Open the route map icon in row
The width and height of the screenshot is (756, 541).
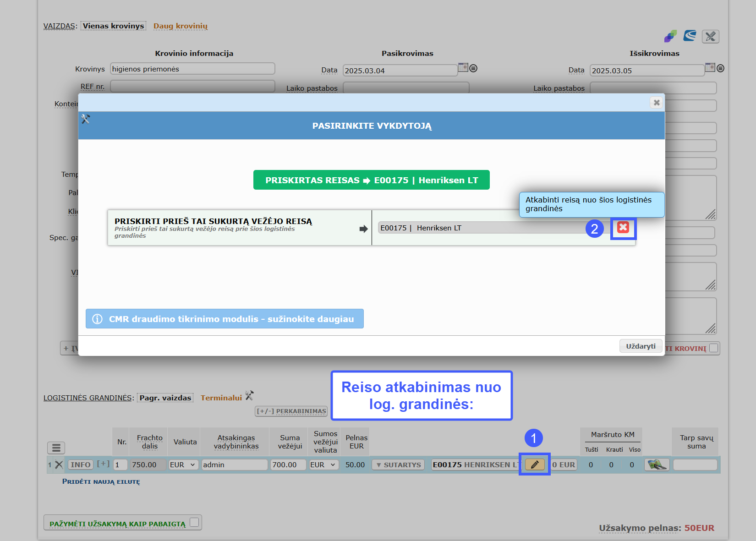[x=657, y=464]
